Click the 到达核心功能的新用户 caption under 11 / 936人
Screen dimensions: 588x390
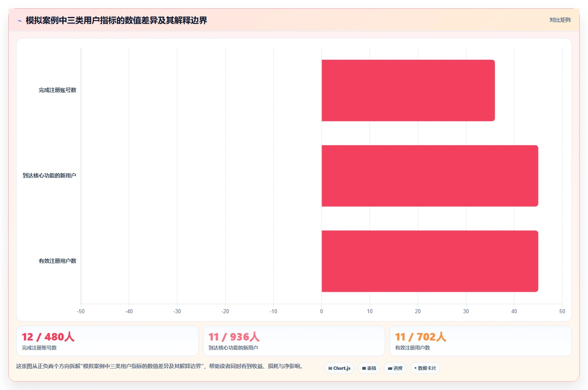tap(233, 348)
